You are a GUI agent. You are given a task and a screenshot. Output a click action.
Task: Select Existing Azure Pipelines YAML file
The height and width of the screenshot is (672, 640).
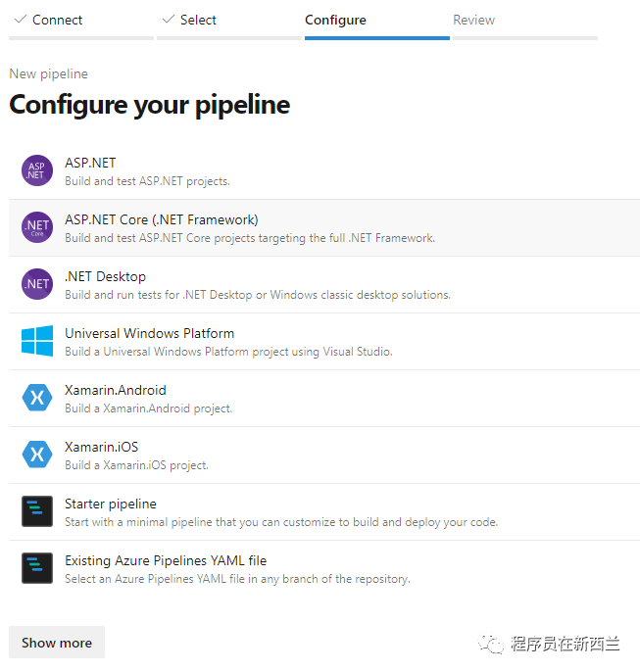(324, 569)
